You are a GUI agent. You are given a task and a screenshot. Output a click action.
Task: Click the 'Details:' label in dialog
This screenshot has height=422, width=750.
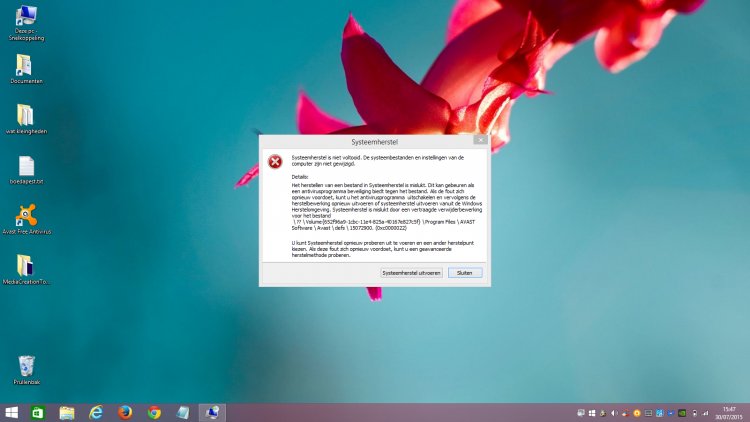300,177
